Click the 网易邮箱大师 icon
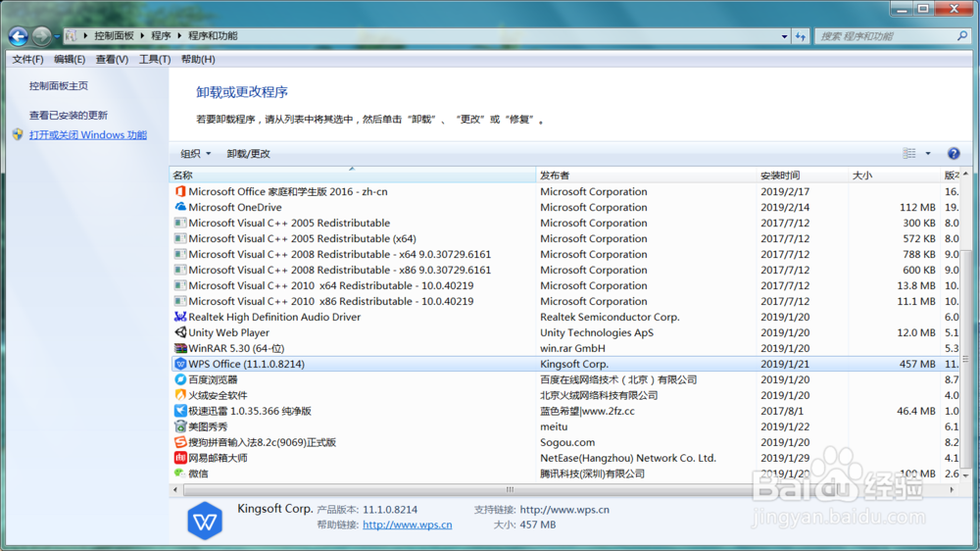This screenshot has height=551, width=980. [180, 457]
